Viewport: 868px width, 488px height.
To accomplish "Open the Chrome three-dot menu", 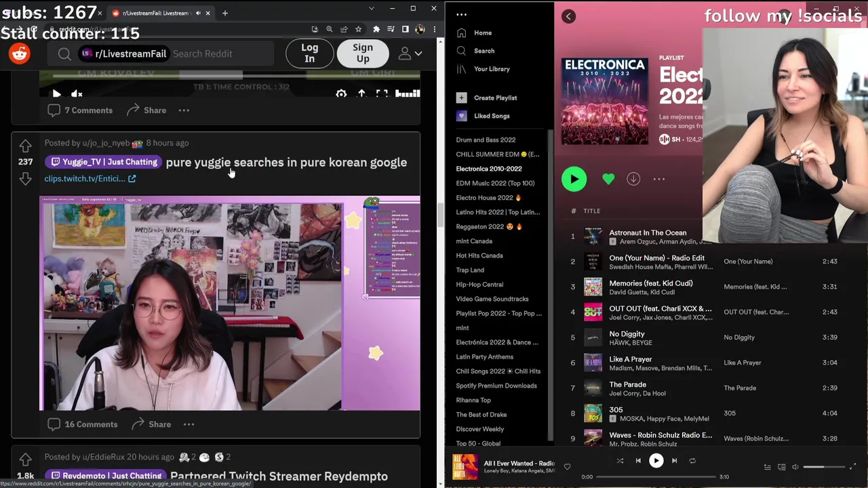I will 434,29.
